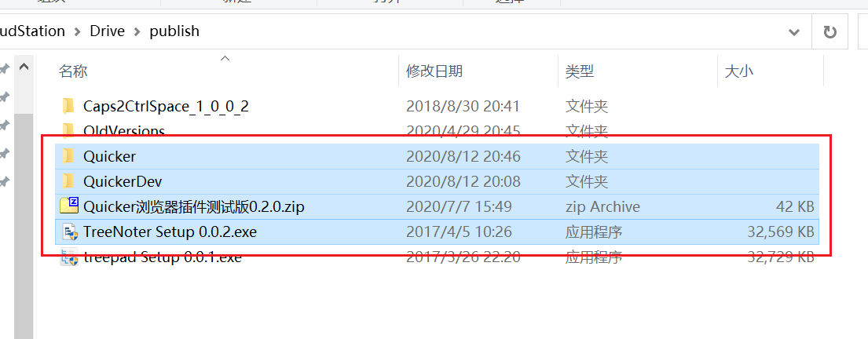Click the date 2017/4/5 10:26

459,232
